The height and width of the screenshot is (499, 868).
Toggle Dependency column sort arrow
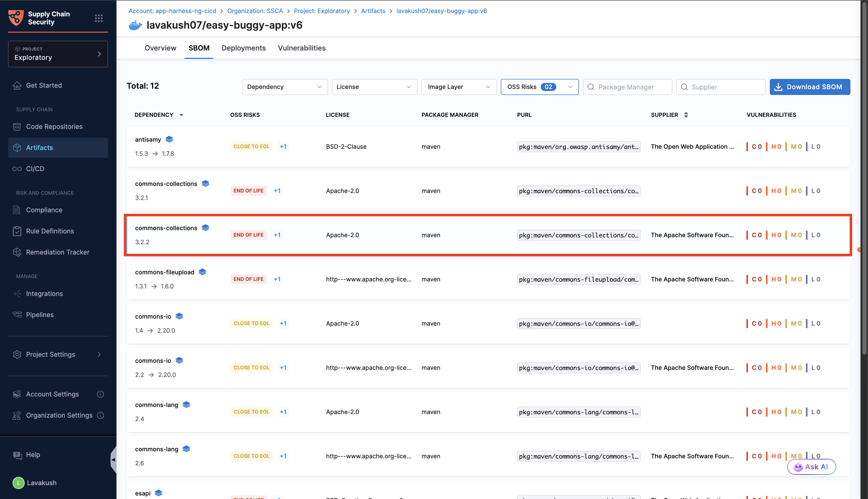coord(181,115)
